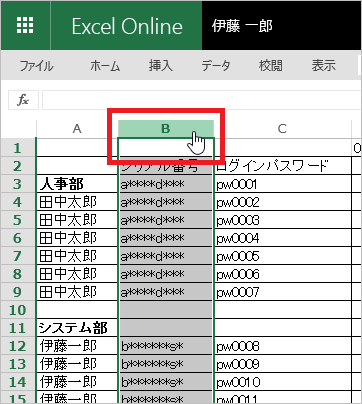Select row 2 header
This screenshot has height=404, width=362.
18,166
